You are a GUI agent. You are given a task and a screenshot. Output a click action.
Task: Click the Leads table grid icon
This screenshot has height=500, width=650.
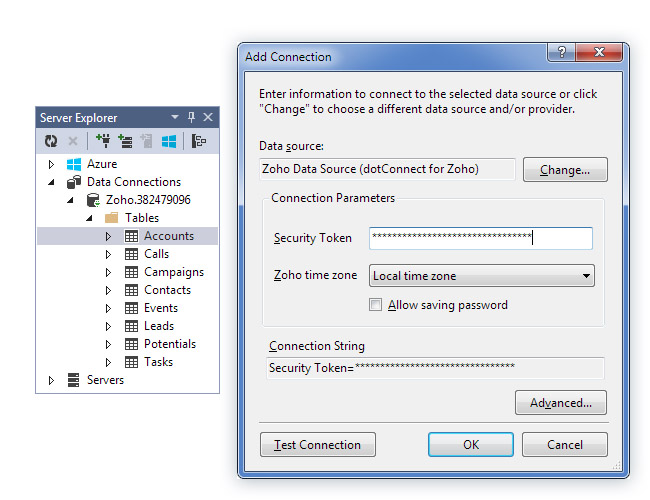(131, 326)
